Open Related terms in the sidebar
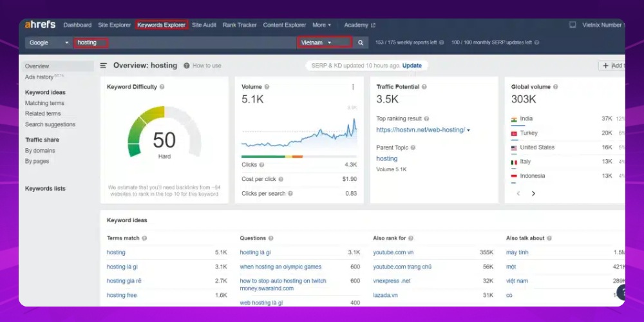This screenshot has width=644, height=322. tap(43, 114)
